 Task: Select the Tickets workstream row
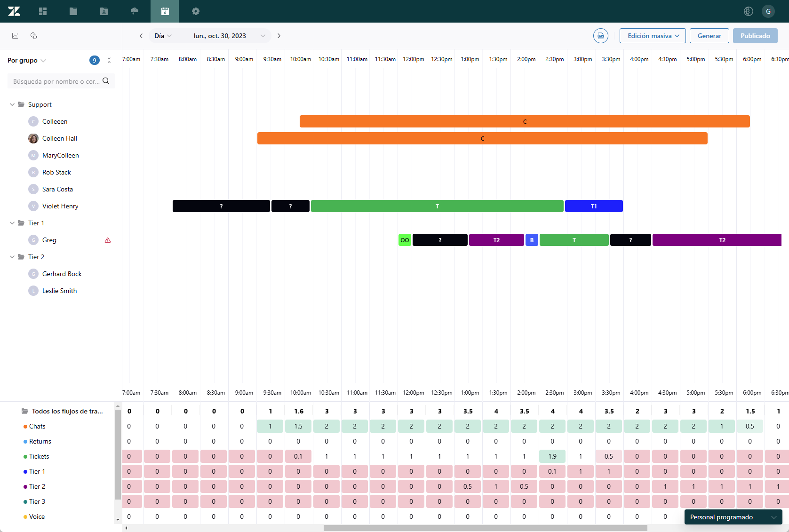point(39,456)
